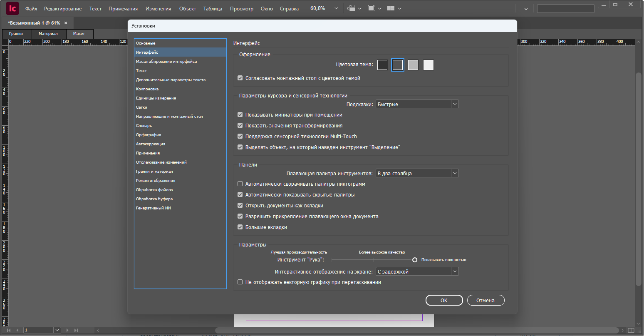Click the InCopy application logo icon
The width and height of the screenshot is (644, 336).
pyautogui.click(x=12, y=8)
